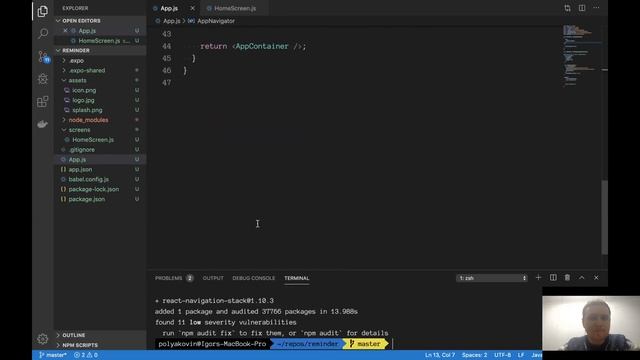
Task: Click the webcam video overlay
Action: (x=591, y=323)
